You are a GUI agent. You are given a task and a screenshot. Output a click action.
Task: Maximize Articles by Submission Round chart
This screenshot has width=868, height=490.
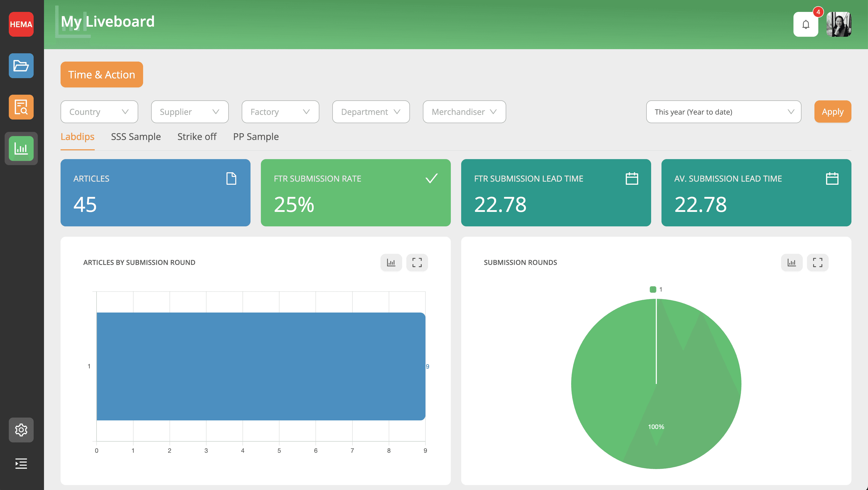417,262
